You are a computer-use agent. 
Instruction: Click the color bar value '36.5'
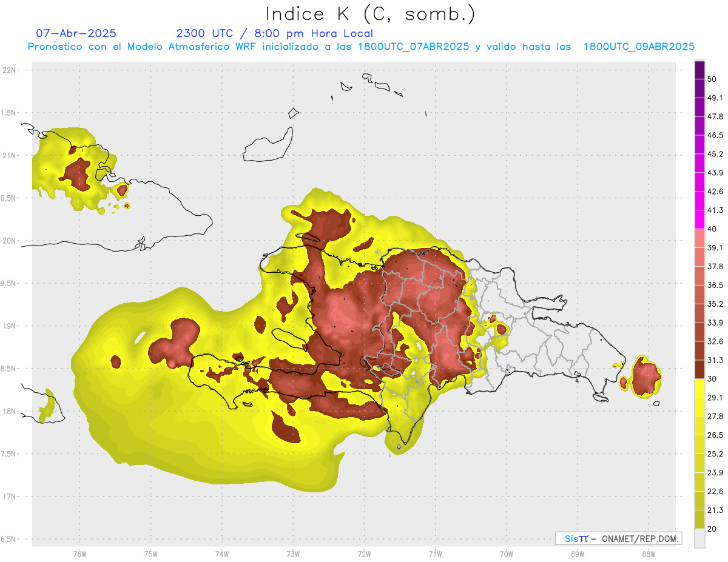[x=715, y=285]
